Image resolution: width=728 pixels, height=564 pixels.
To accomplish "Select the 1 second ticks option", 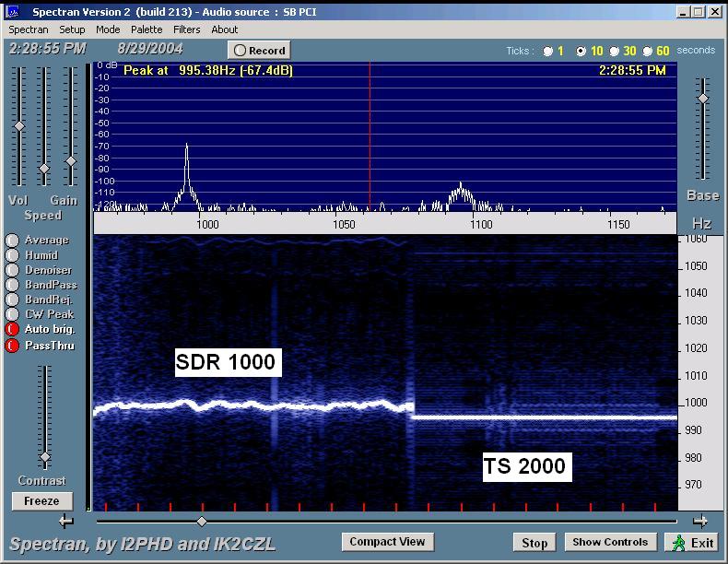I will click(548, 51).
